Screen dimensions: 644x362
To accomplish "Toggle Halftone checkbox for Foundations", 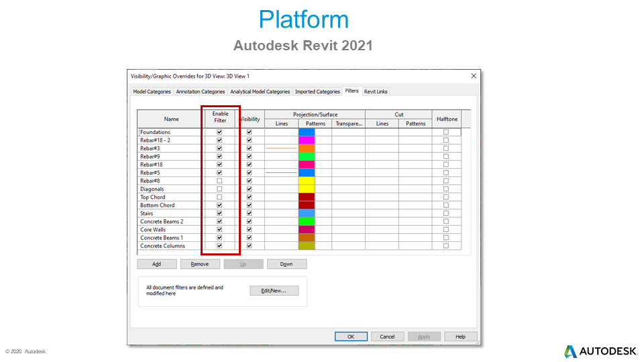I will click(x=446, y=133).
